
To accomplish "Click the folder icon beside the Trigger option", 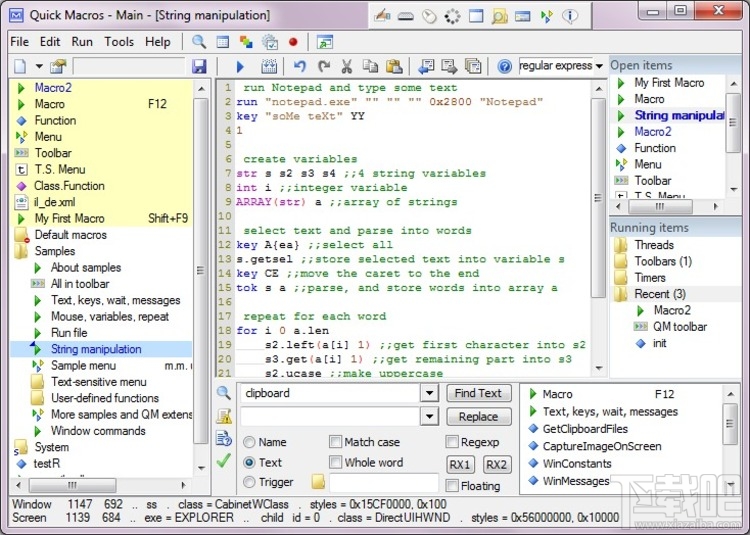I will pos(318,482).
